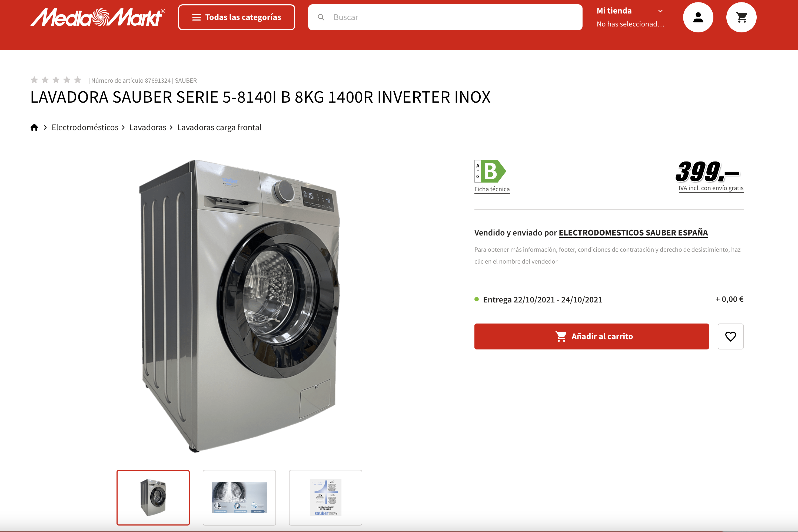This screenshot has width=798, height=532.
Task: Click the energy label B icon
Action: pyautogui.click(x=490, y=171)
